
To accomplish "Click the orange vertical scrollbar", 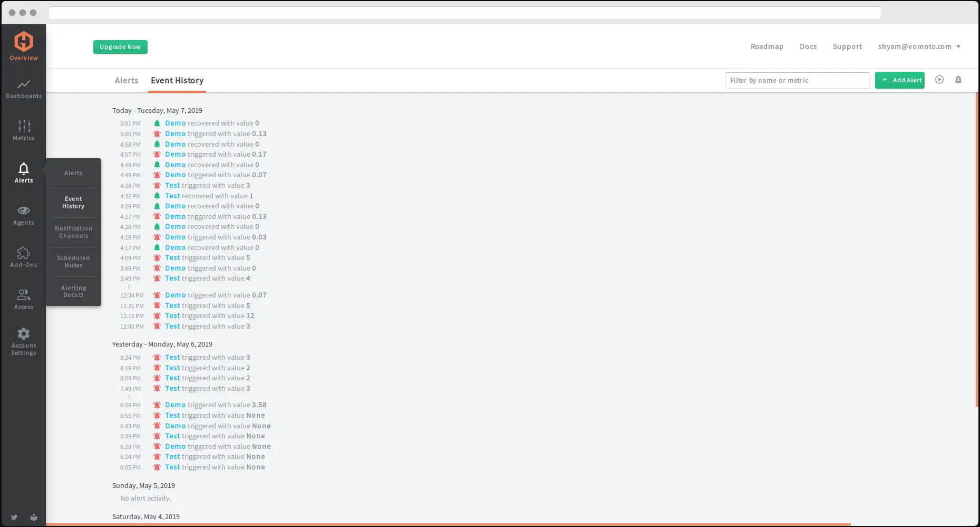I will (x=977, y=249).
